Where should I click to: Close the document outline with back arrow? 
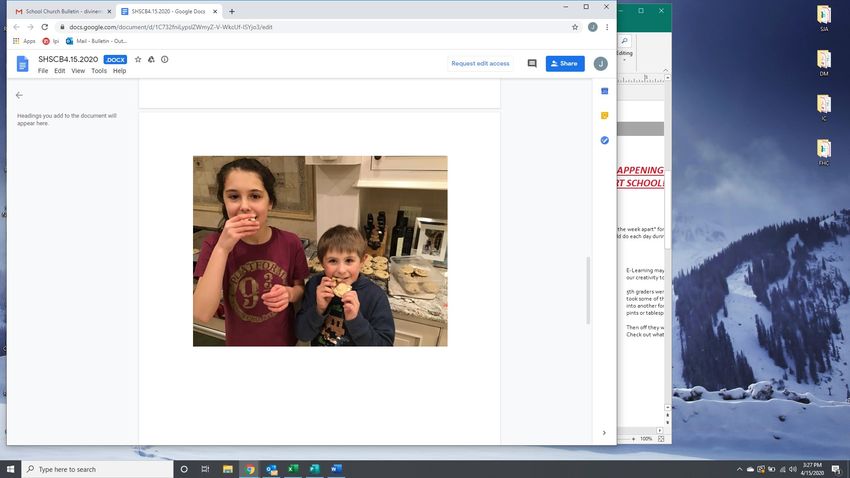20,95
